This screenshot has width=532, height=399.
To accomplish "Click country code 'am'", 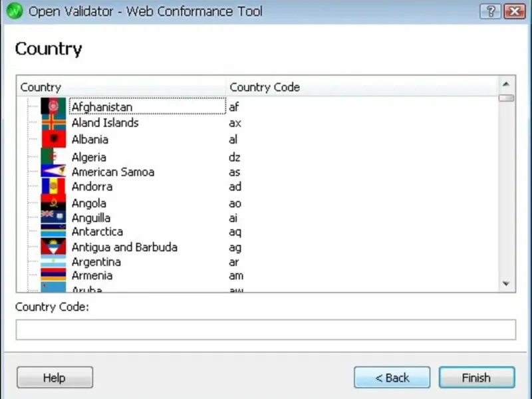I will [236, 275].
